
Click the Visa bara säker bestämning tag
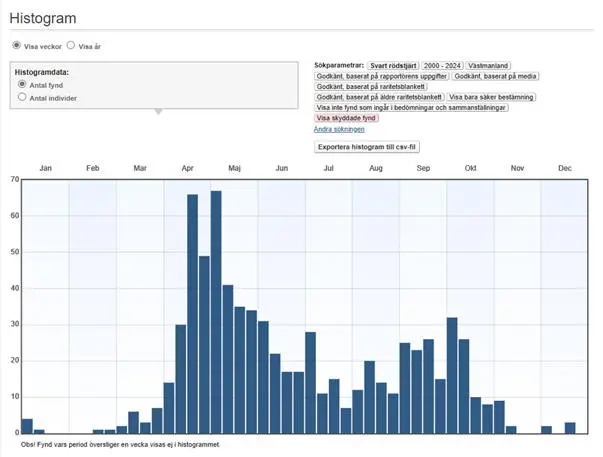tap(491, 97)
